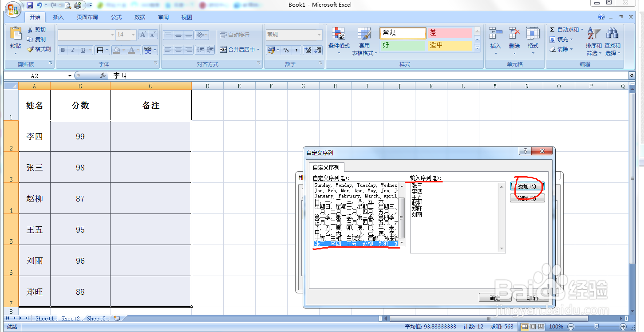644x332 pixels.
Task: Open the 条件格式 dropdown
Action: (x=339, y=41)
